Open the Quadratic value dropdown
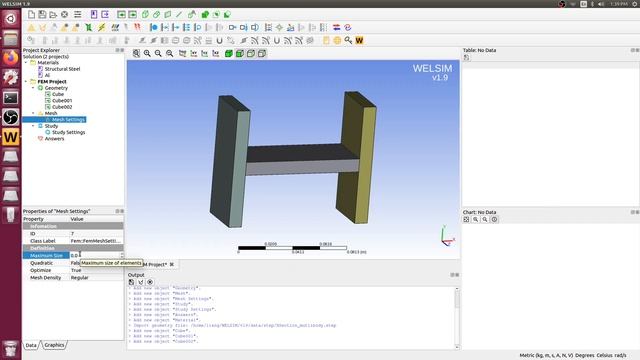 [96, 263]
